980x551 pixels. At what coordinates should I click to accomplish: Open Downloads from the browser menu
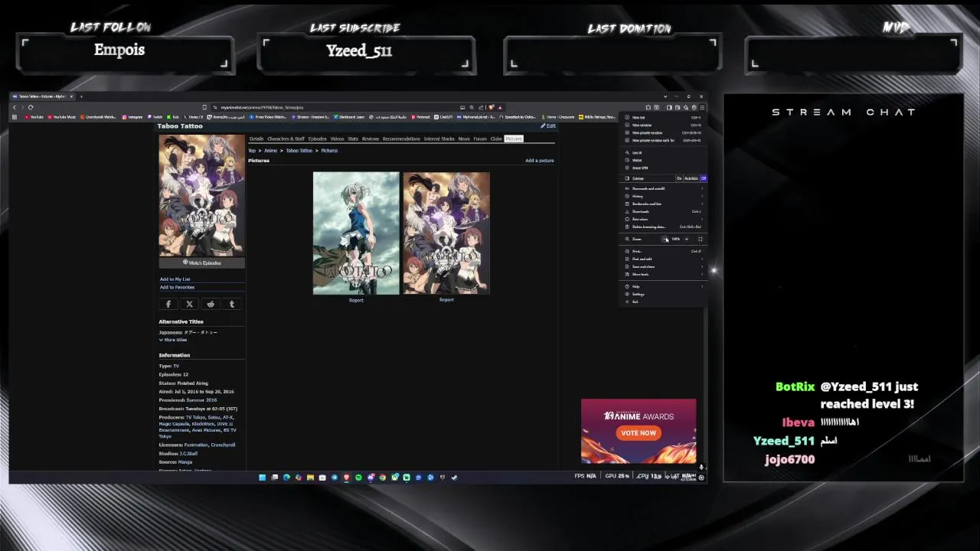[664, 211]
